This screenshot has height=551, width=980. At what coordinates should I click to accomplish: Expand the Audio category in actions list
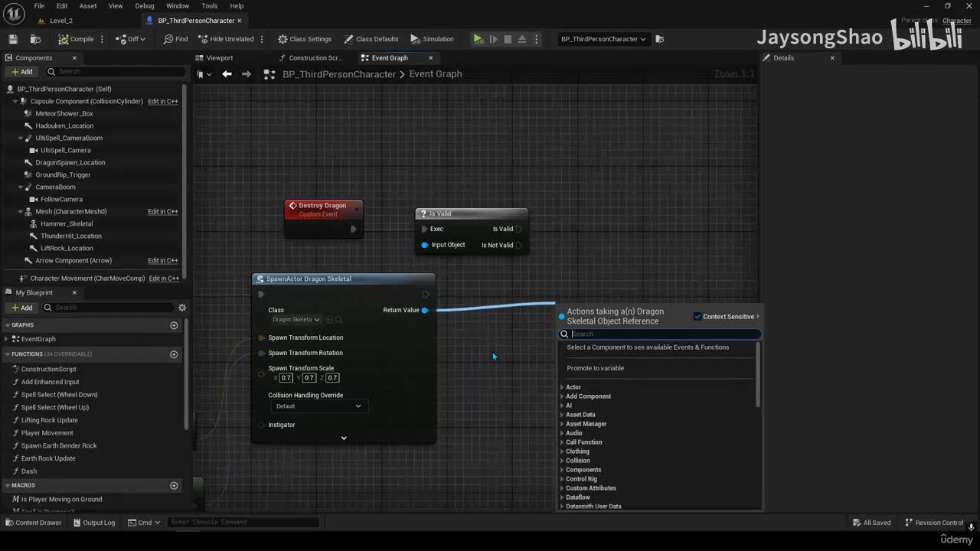pyautogui.click(x=573, y=433)
